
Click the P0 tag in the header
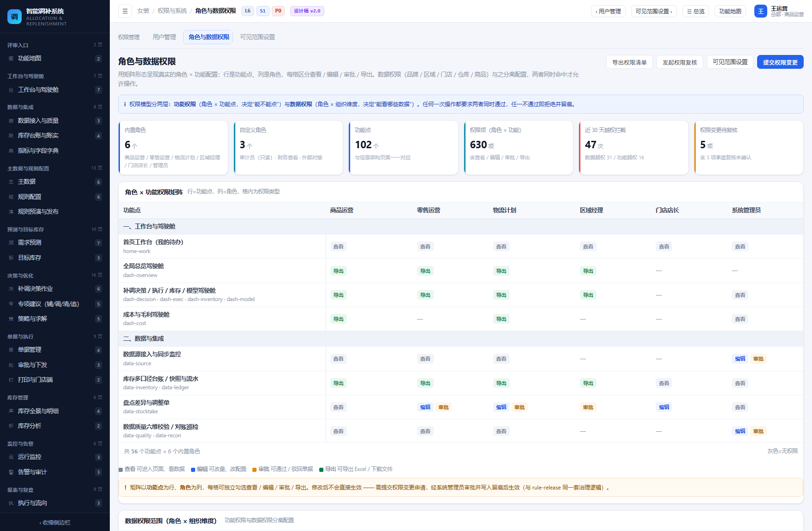click(278, 11)
